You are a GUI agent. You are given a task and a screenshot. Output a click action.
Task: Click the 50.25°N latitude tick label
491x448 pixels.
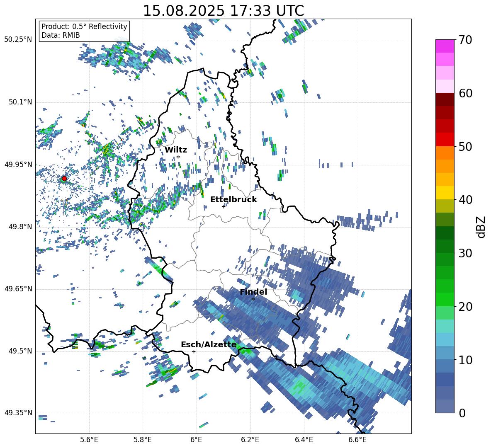click(18, 40)
